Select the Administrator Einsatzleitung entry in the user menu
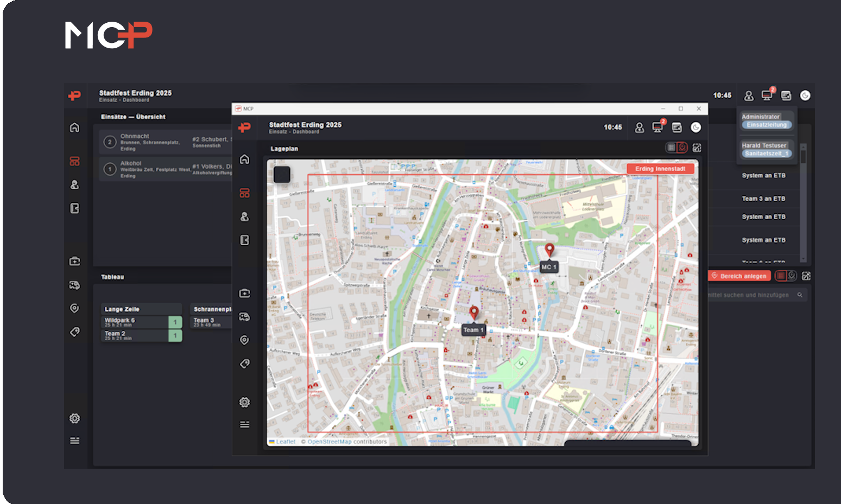Viewport: 841px width, 504px height. coord(766,120)
